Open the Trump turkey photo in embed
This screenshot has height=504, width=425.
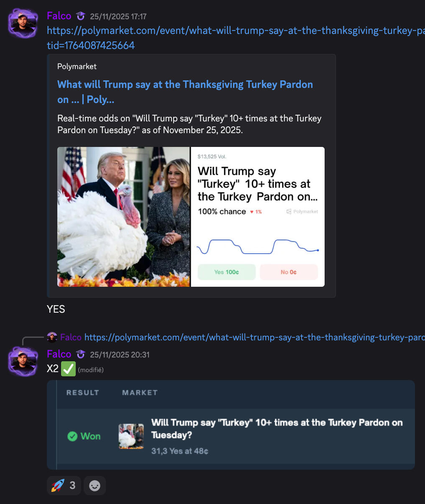[x=124, y=217]
